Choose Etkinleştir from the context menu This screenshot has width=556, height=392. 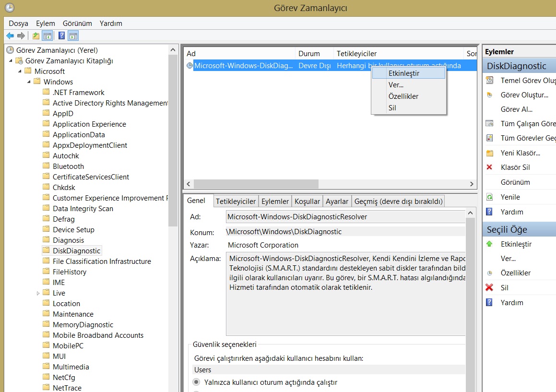pyautogui.click(x=403, y=73)
